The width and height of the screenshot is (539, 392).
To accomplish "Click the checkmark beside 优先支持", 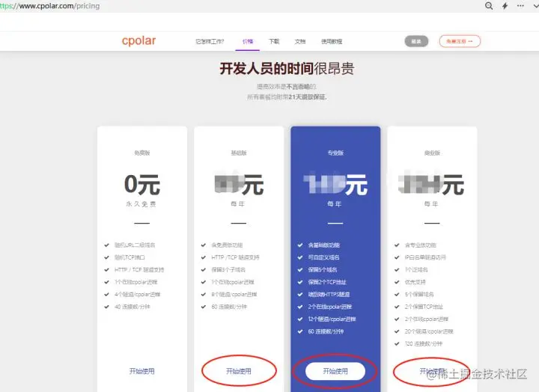I will pyautogui.click(x=397, y=282).
